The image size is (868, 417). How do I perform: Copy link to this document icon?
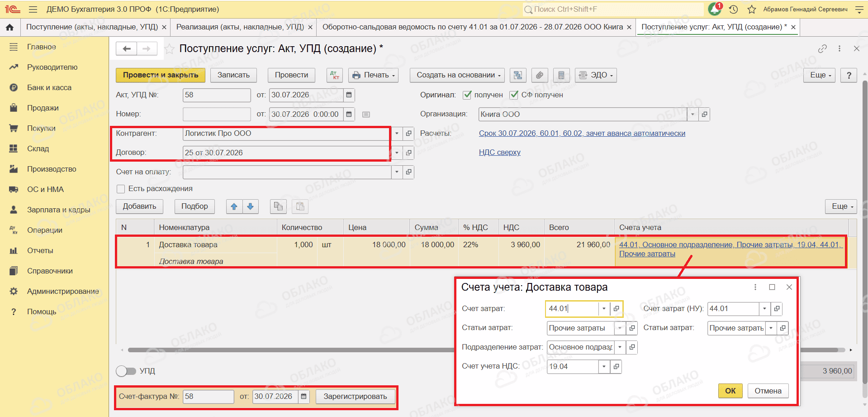coord(822,48)
